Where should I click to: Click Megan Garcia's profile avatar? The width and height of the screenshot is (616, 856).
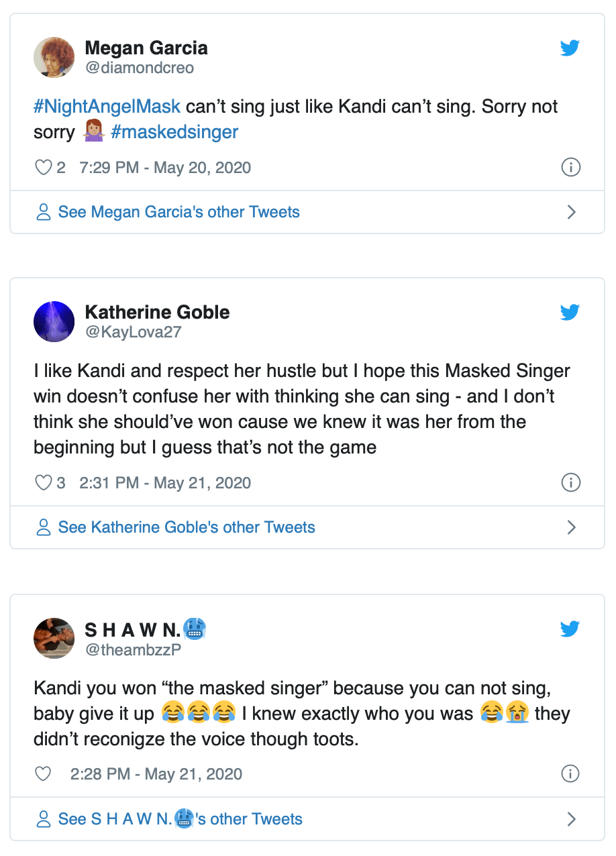[54, 57]
